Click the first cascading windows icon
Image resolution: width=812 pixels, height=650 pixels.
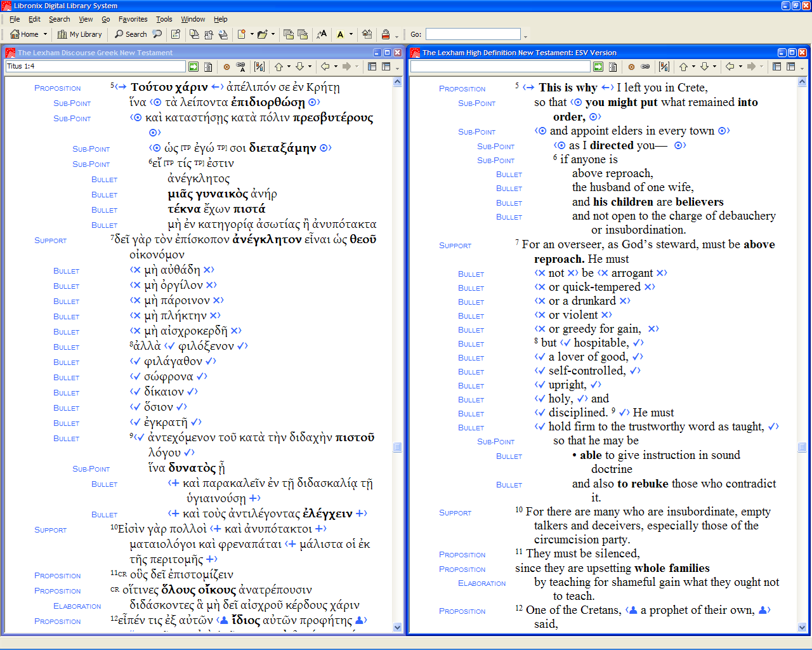click(289, 34)
